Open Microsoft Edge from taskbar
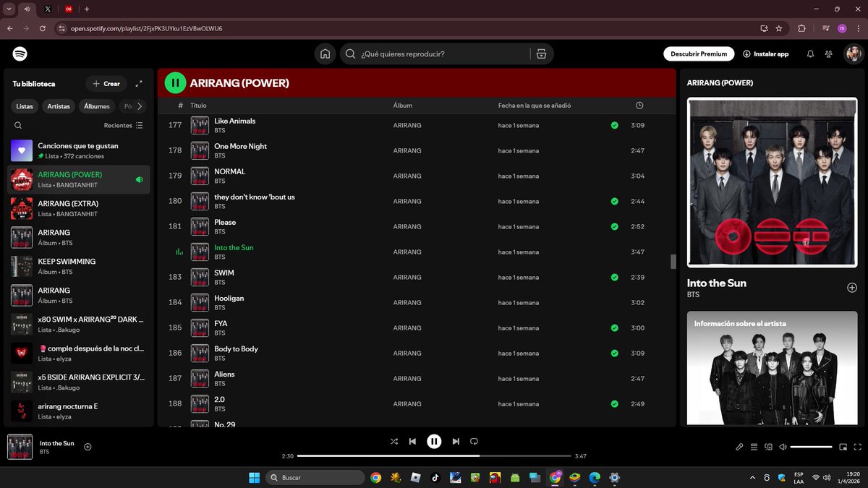Image resolution: width=868 pixels, height=488 pixels. pos(595,477)
